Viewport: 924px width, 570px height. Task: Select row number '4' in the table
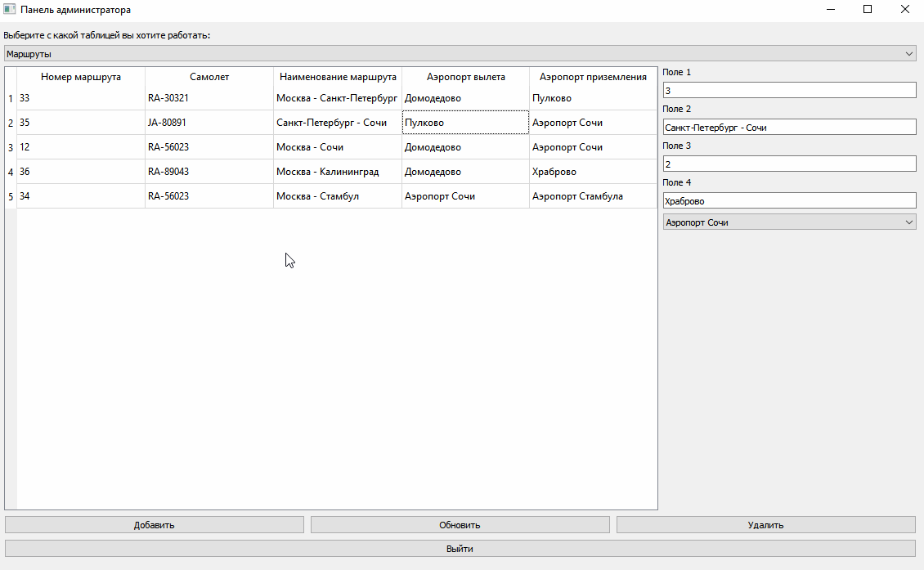click(8, 171)
